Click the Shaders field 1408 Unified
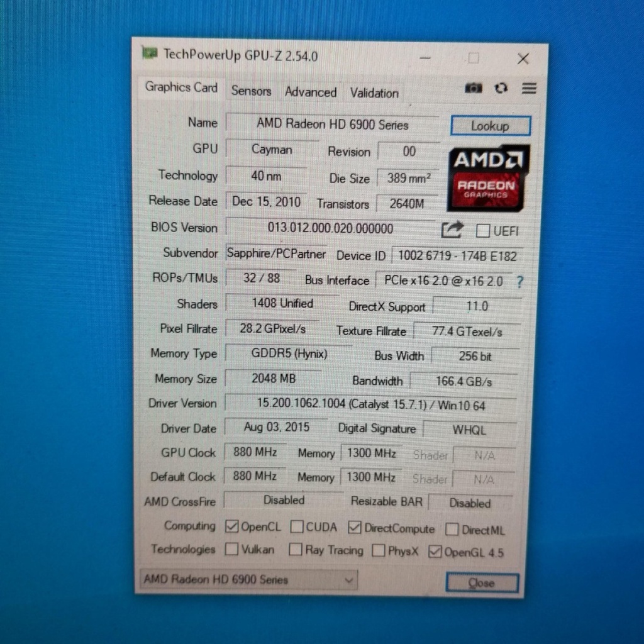This screenshot has height=644, width=644. (x=282, y=304)
